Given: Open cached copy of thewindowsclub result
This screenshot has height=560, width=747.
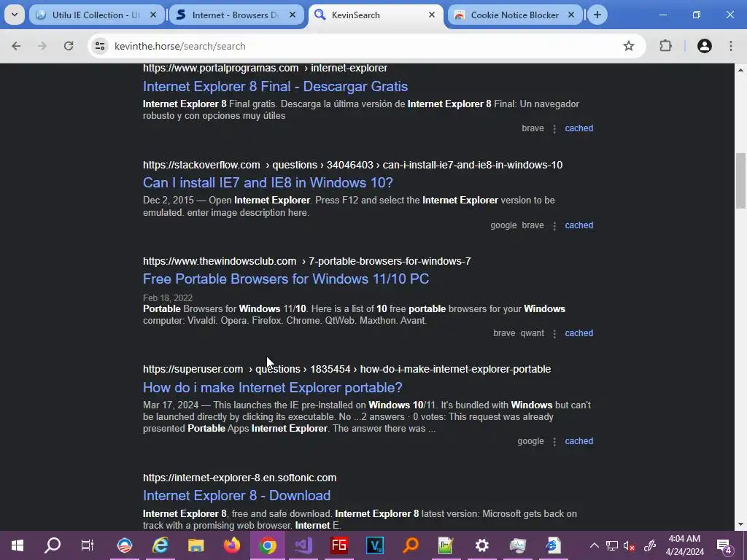Looking at the screenshot, I should (578, 332).
